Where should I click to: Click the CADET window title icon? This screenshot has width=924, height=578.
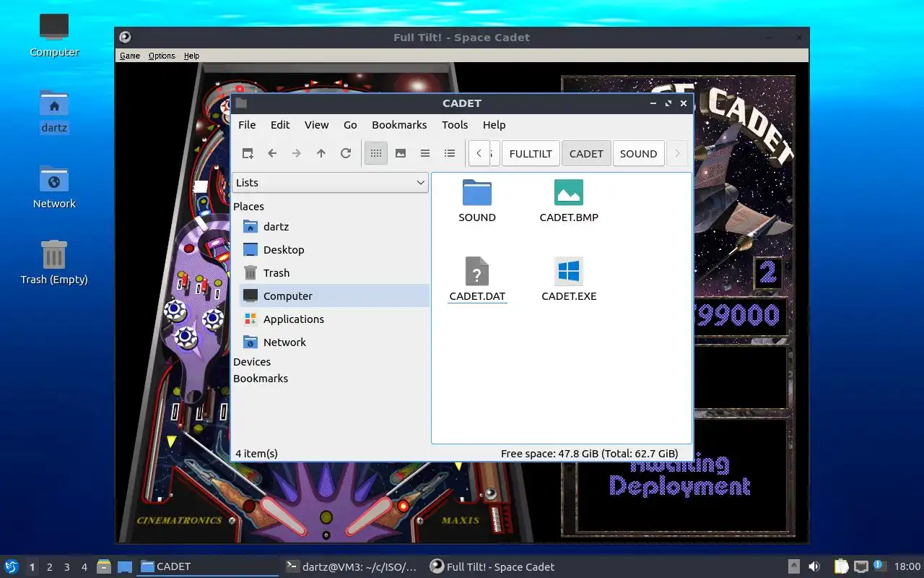pyautogui.click(x=241, y=103)
